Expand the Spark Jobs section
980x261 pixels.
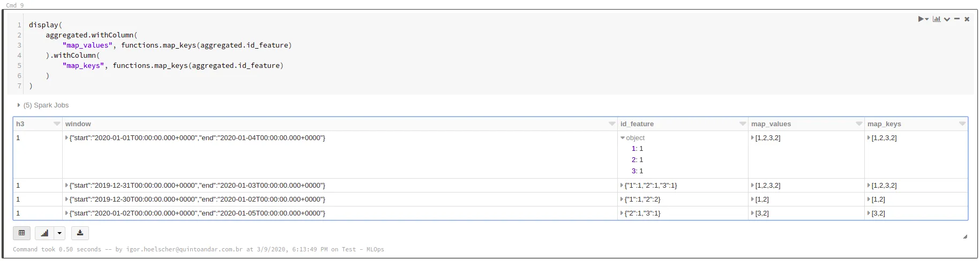pyautogui.click(x=19, y=105)
